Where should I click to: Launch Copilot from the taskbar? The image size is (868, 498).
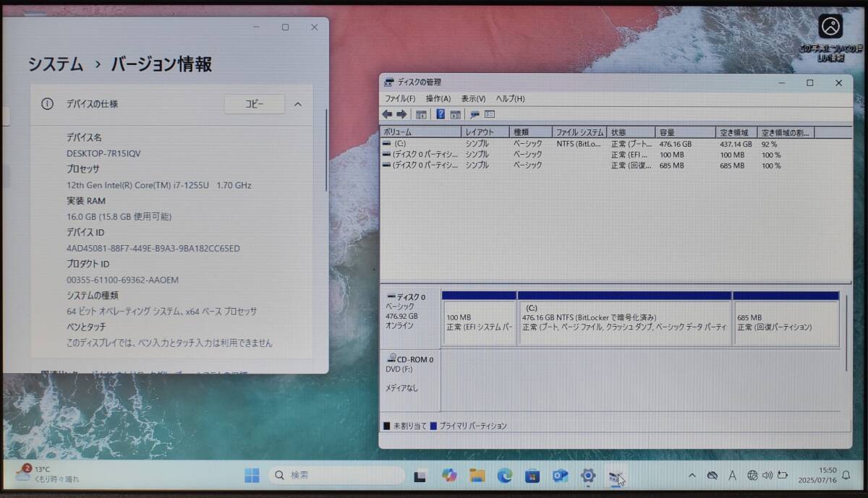449,475
